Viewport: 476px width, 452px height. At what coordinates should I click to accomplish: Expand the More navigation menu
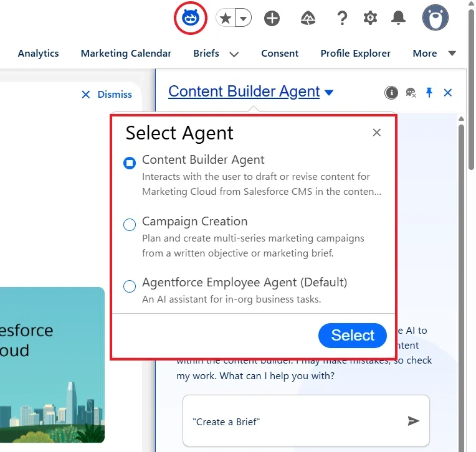[x=434, y=54]
